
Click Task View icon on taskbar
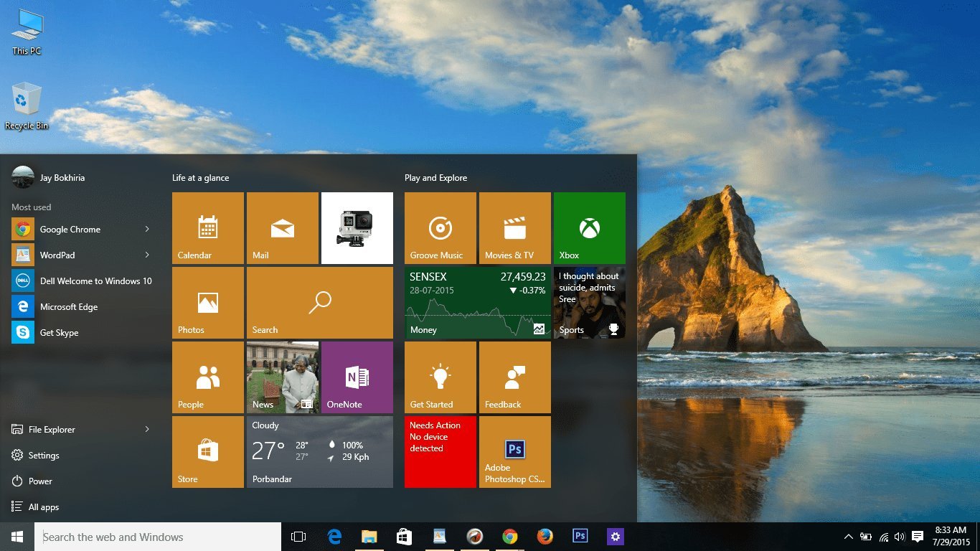tap(298, 537)
